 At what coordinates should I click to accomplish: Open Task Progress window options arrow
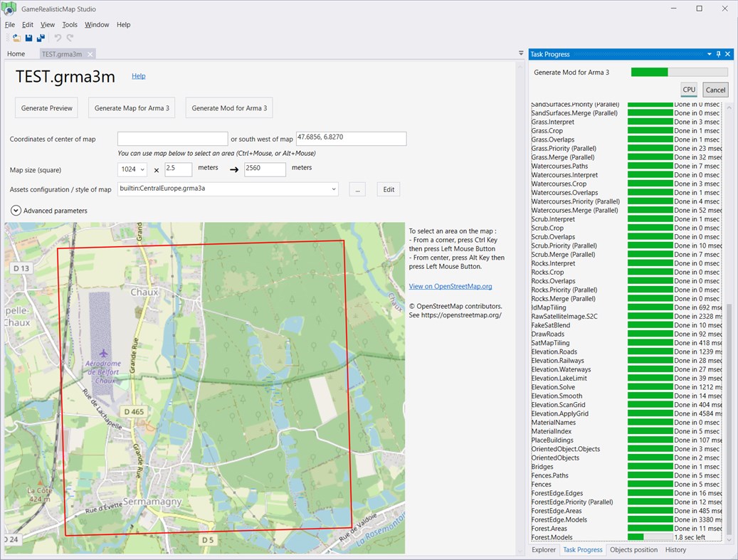(x=709, y=54)
